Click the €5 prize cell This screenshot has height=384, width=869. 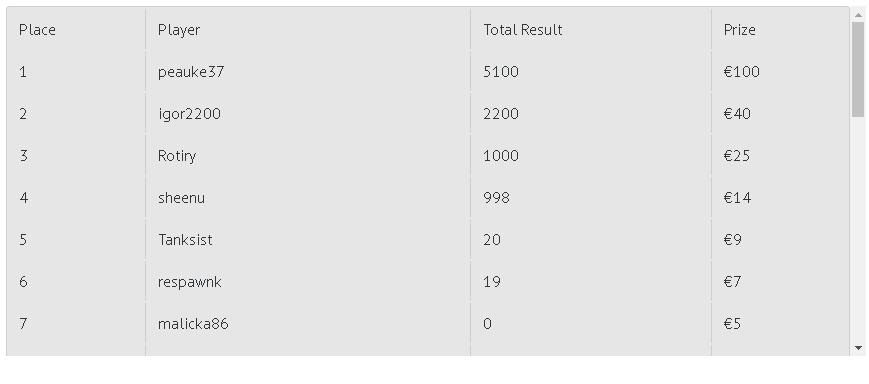732,324
